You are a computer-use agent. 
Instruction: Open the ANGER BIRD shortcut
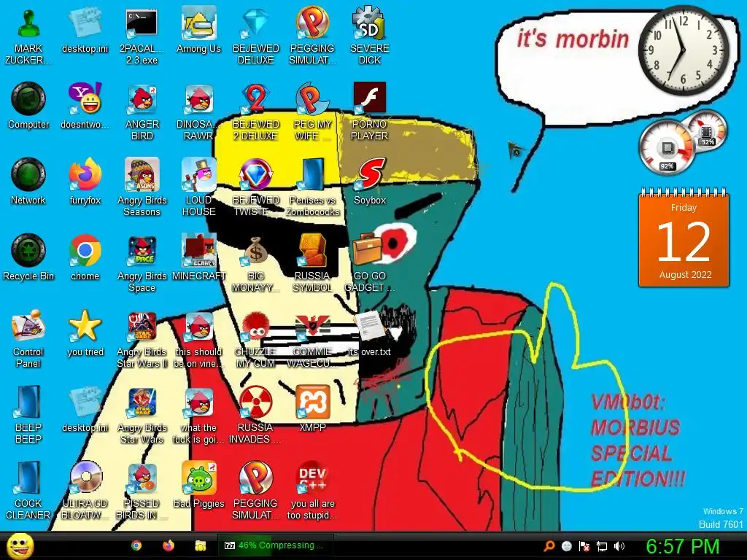(142, 112)
